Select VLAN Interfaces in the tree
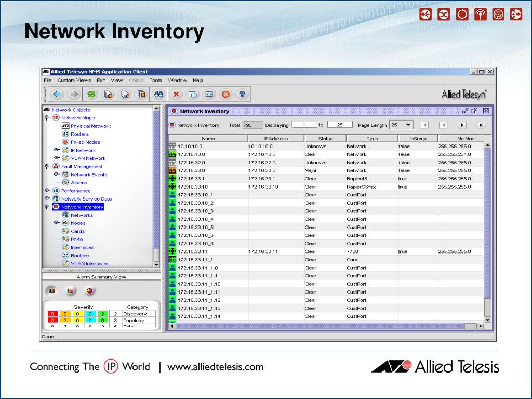532x399 pixels. click(x=90, y=263)
